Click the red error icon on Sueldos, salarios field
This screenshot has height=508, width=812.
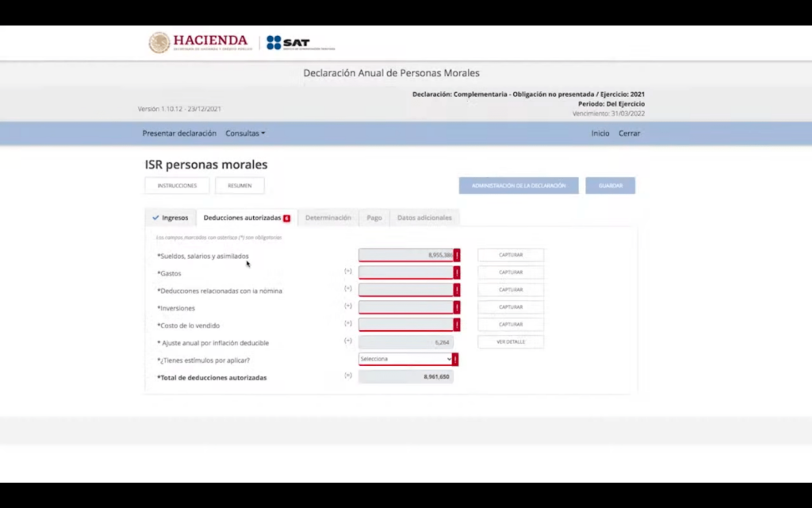pyautogui.click(x=457, y=255)
